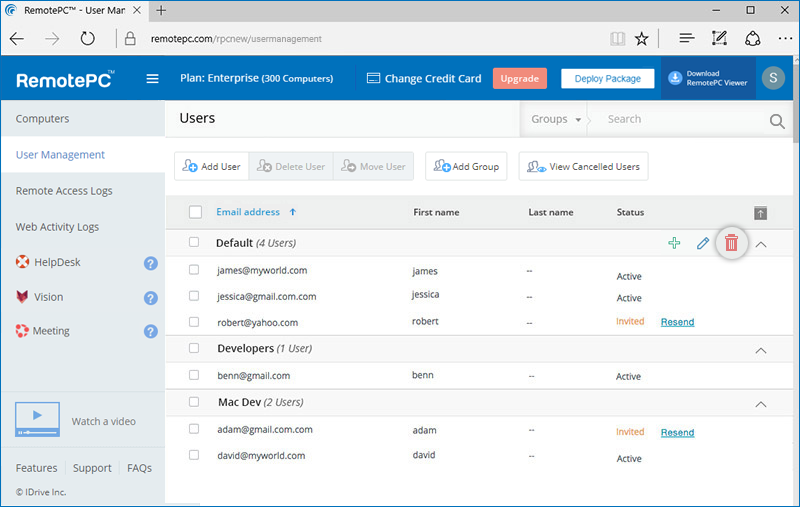The height and width of the screenshot is (507, 800).
Task: Check the david@myworld.com row checkbox
Action: (x=194, y=455)
